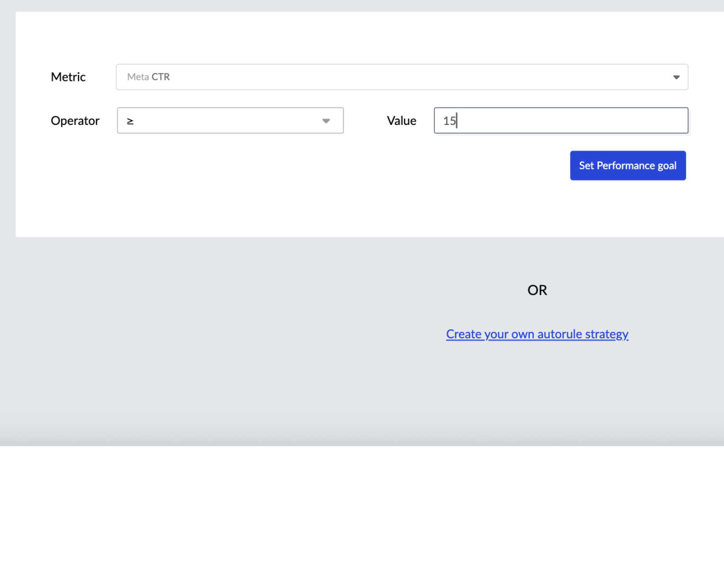The width and height of the screenshot is (724, 588).
Task: Click the 'OR' separator text
Action: click(537, 290)
